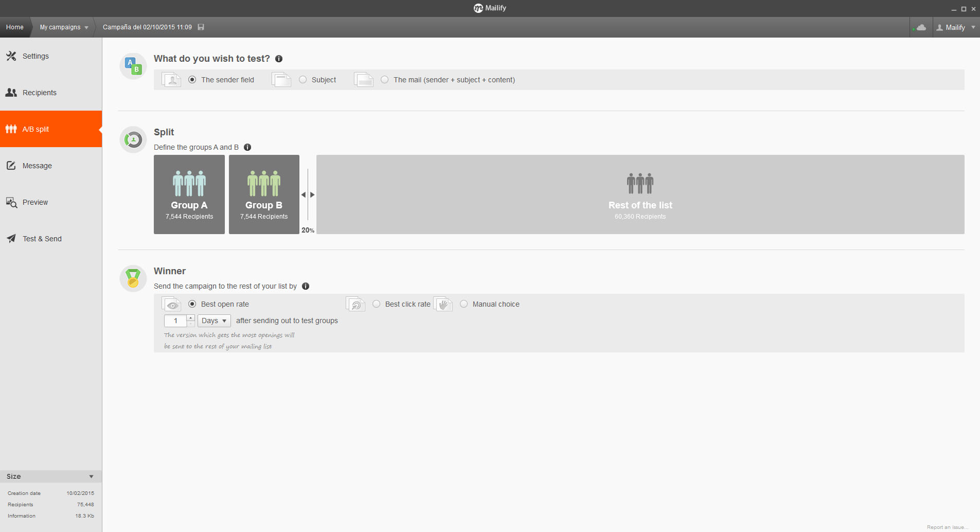Open the Recipients section in sidebar

[x=40, y=93]
